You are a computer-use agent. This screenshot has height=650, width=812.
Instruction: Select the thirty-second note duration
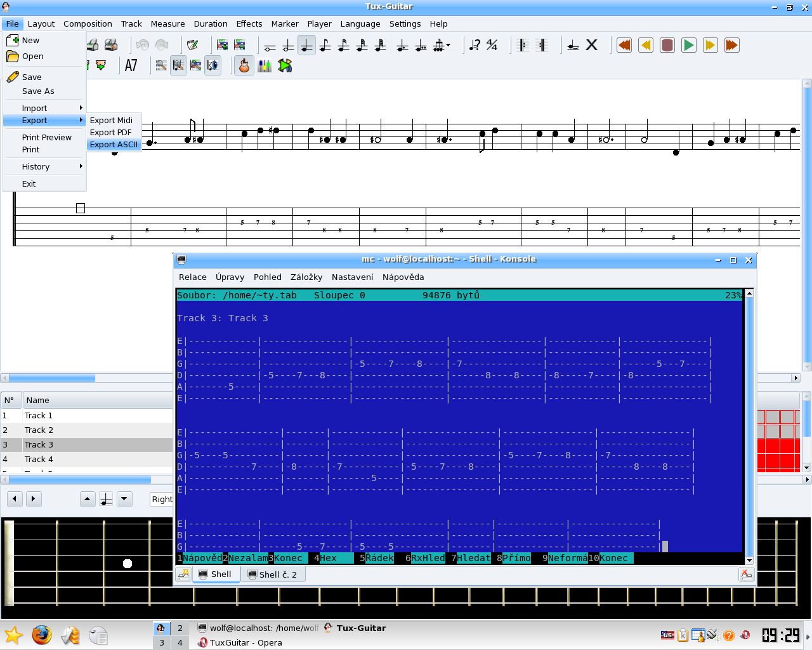[x=362, y=46]
